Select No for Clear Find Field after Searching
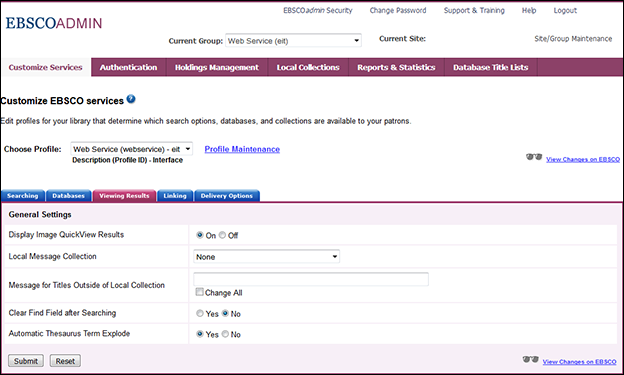The image size is (624, 375). point(225,313)
